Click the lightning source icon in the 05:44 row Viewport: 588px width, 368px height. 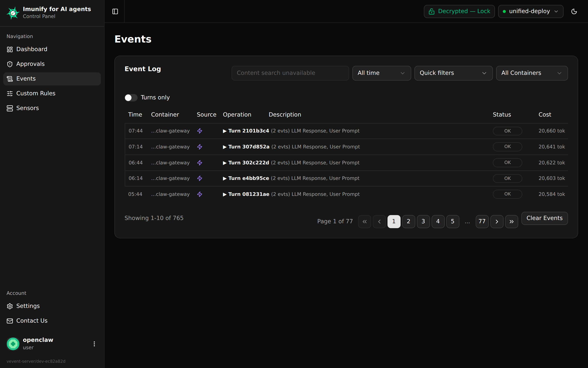pos(200,194)
